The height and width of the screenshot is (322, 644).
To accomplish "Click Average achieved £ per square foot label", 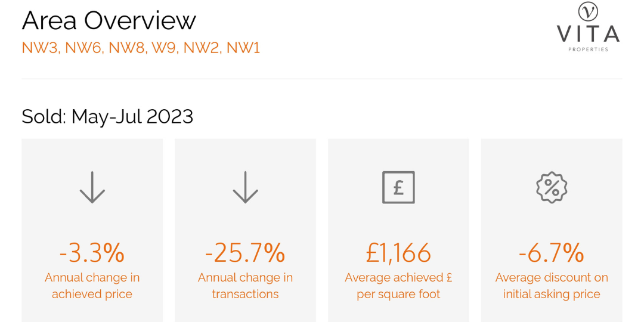I will pos(398,286).
